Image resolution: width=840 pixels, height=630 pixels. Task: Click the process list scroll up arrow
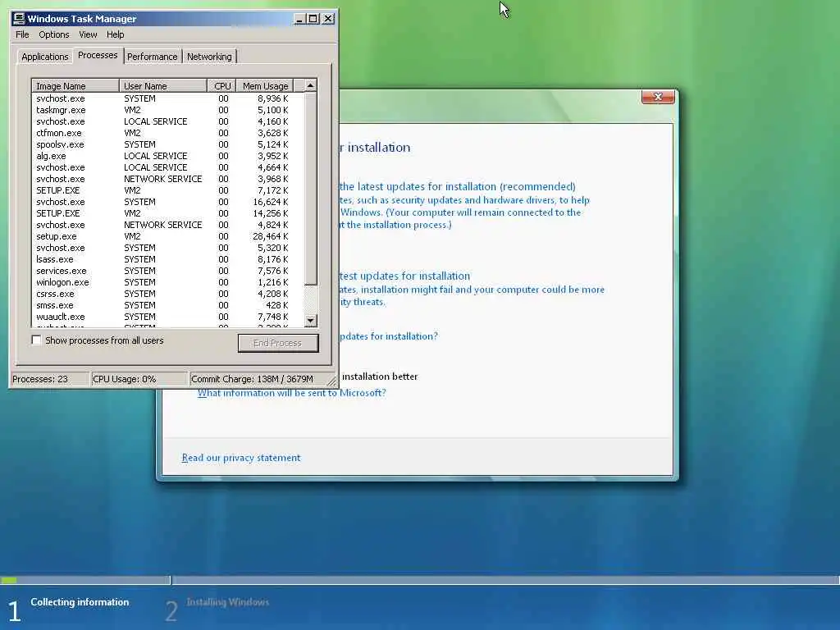click(311, 85)
